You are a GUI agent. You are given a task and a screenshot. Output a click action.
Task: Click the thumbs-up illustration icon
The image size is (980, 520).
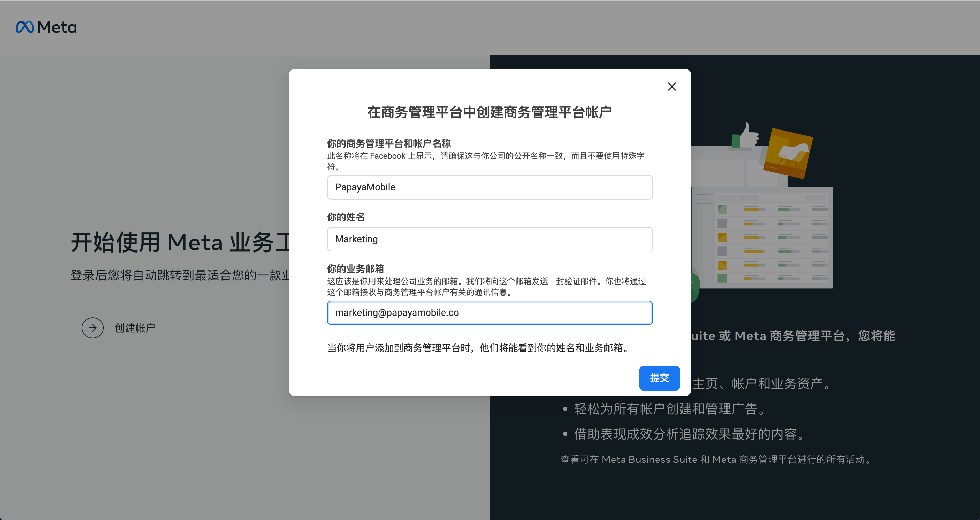pos(745,135)
